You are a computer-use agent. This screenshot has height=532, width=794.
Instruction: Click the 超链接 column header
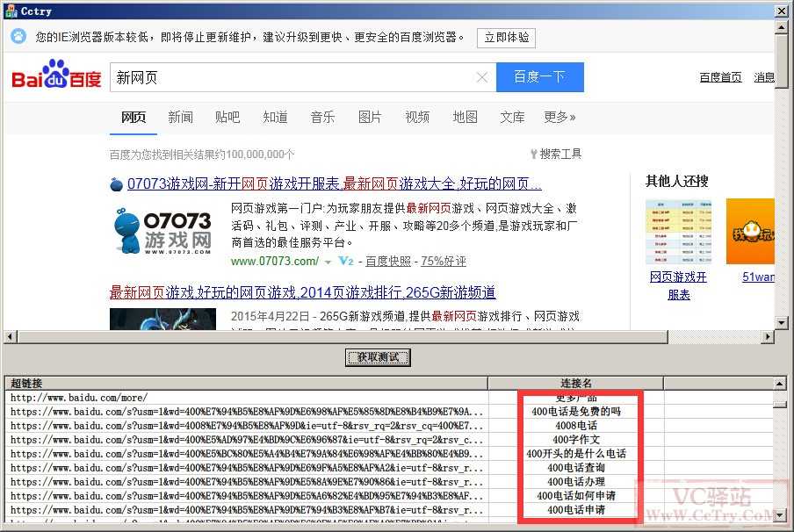coord(247,383)
